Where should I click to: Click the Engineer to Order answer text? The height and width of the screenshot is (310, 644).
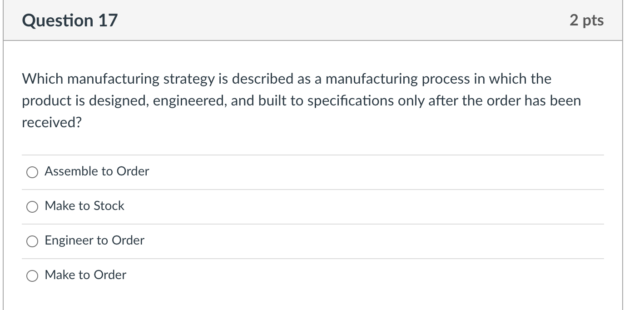94,240
